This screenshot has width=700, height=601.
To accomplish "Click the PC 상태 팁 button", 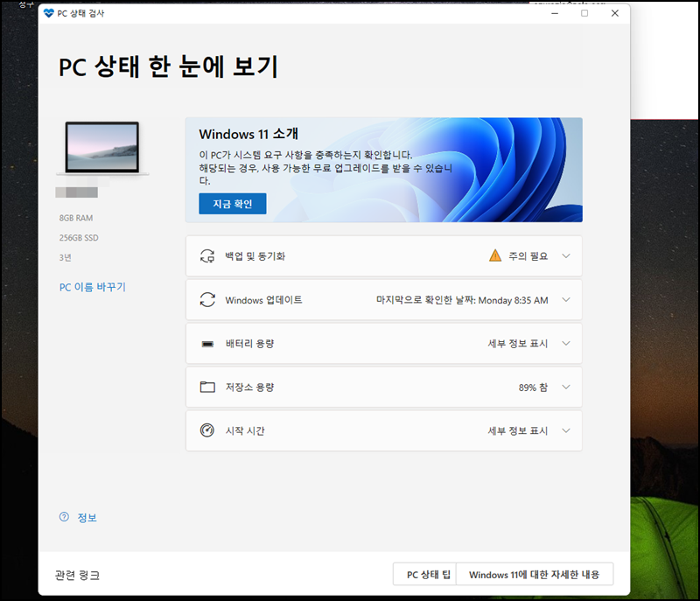I will point(425,574).
